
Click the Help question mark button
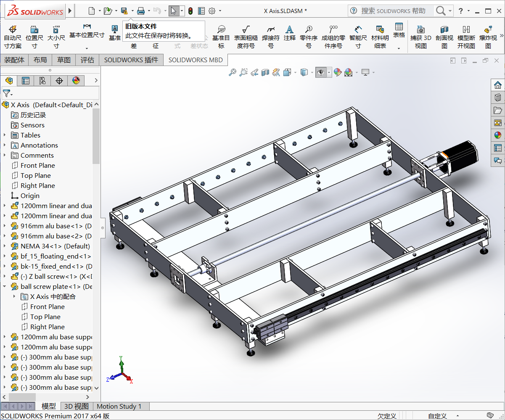(461, 11)
